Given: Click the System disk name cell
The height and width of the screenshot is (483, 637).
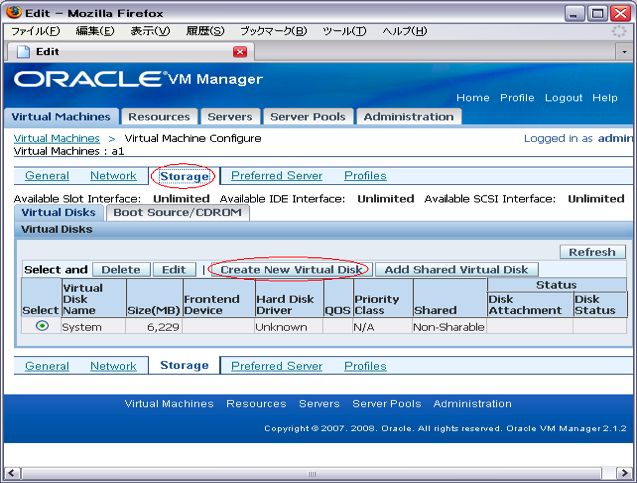Looking at the screenshot, I should 93,327.
